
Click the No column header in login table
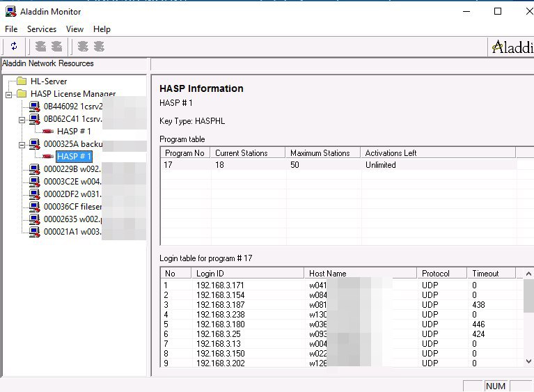point(175,273)
